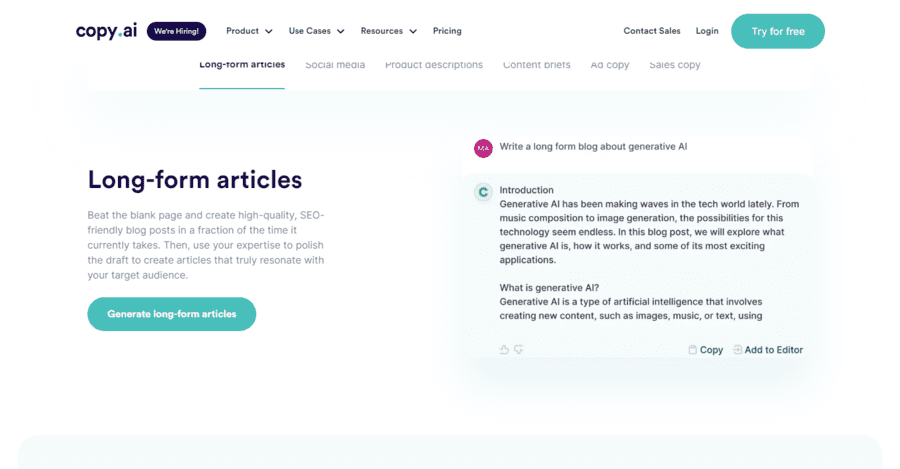Open the We're Hiring badge
This screenshot has height=469, width=900.
176,31
